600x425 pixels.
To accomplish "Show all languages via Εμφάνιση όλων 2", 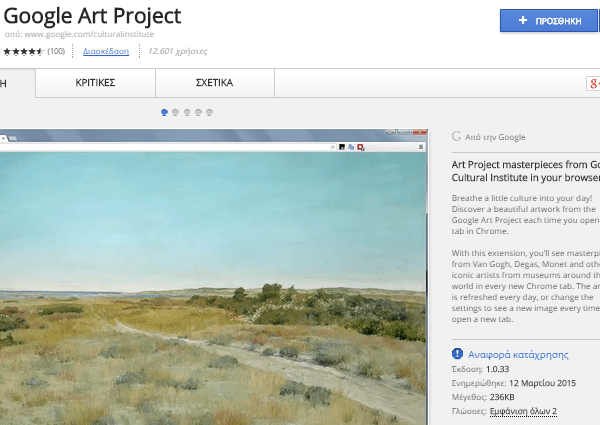I will pos(523,411).
